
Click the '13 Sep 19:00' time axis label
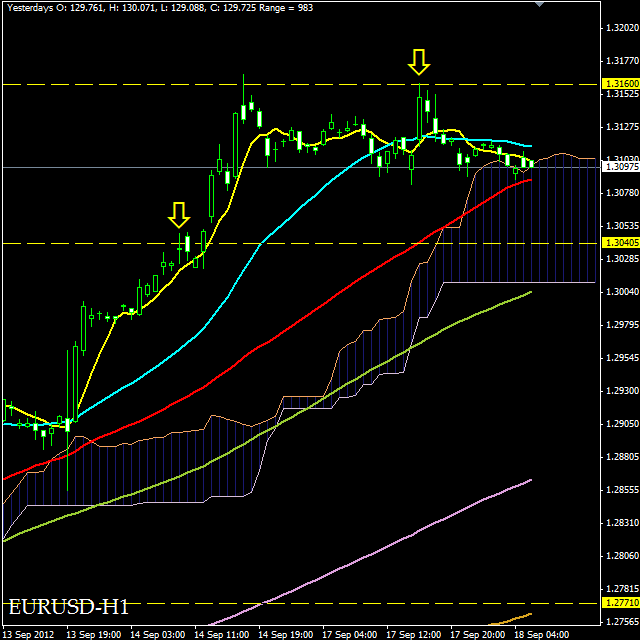93,635
